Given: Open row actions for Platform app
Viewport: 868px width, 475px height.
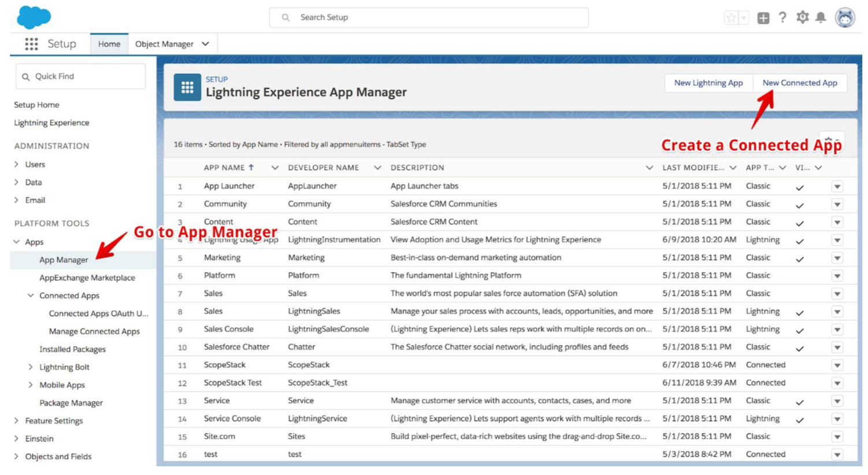Looking at the screenshot, I should 837,276.
